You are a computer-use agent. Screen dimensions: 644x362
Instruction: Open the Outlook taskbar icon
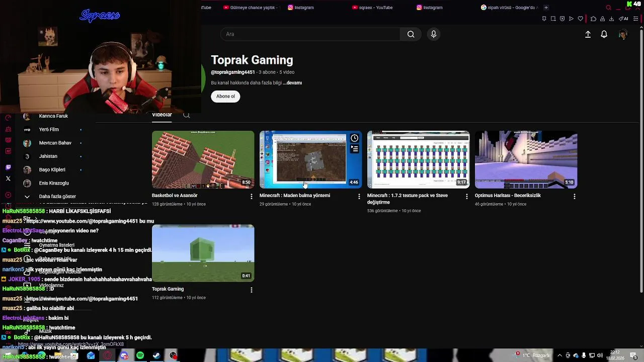tap(91, 355)
